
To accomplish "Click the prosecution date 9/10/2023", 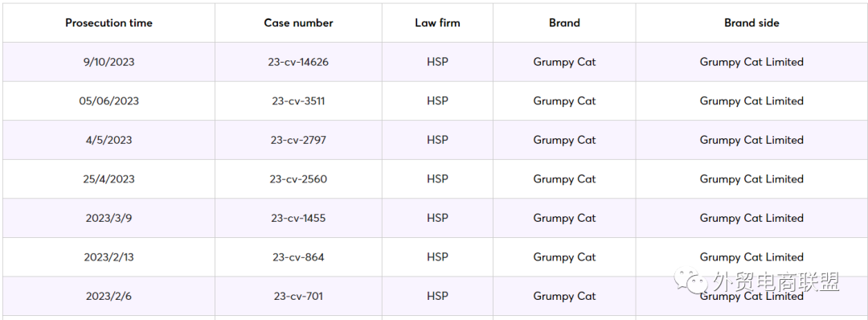I will [108, 62].
